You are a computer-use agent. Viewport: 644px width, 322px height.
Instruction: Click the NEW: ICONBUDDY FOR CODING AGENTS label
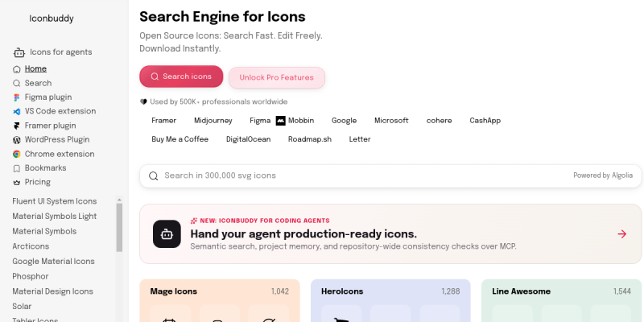(x=265, y=221)
